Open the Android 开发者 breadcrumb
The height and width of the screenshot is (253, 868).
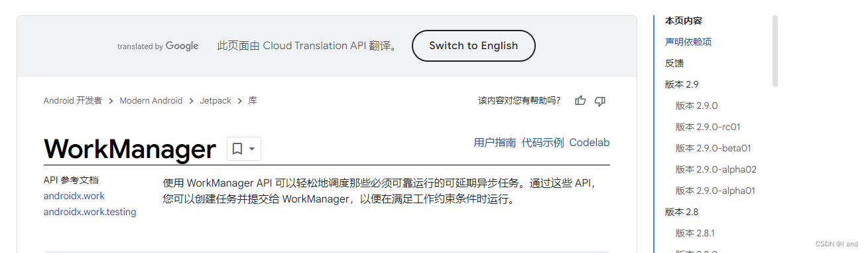pos(73,101)
